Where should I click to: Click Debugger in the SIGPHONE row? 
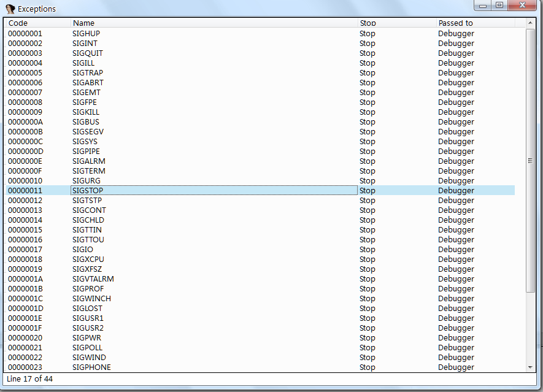(456, 367)
